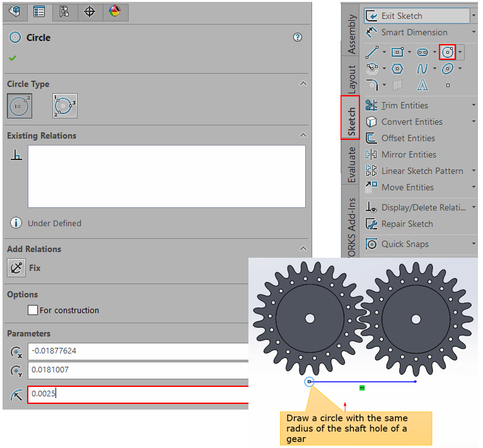Open the Linear Sketch Pattern dropdown arrow
483x448 pixels.
tap(474, 170)
